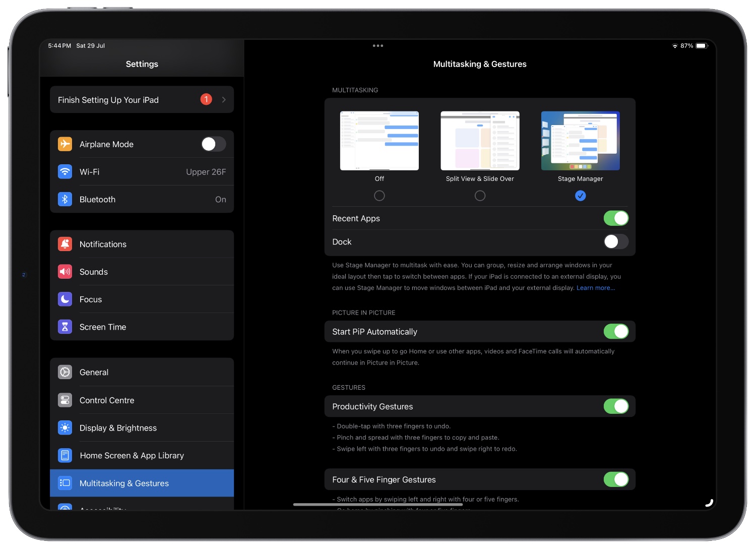Click the Screen Time hourglass icon
This screenshot has width=756, height=550.
65,327
